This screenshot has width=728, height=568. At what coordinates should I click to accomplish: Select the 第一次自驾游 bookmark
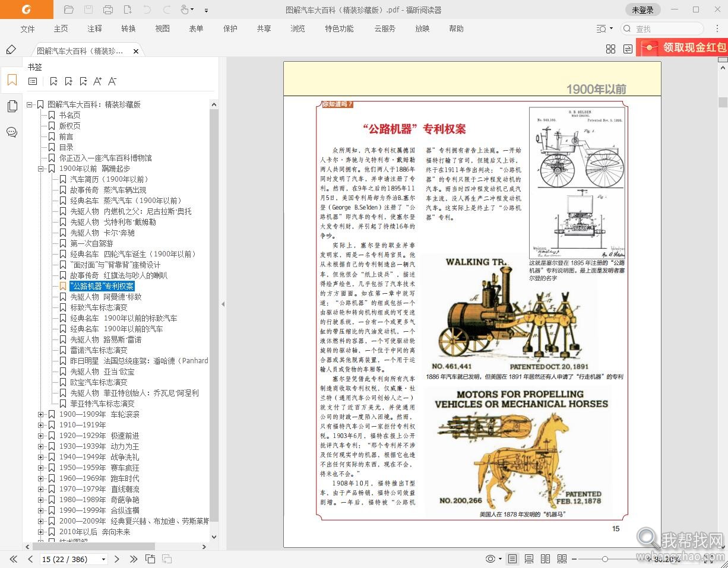tap(91, 243)
